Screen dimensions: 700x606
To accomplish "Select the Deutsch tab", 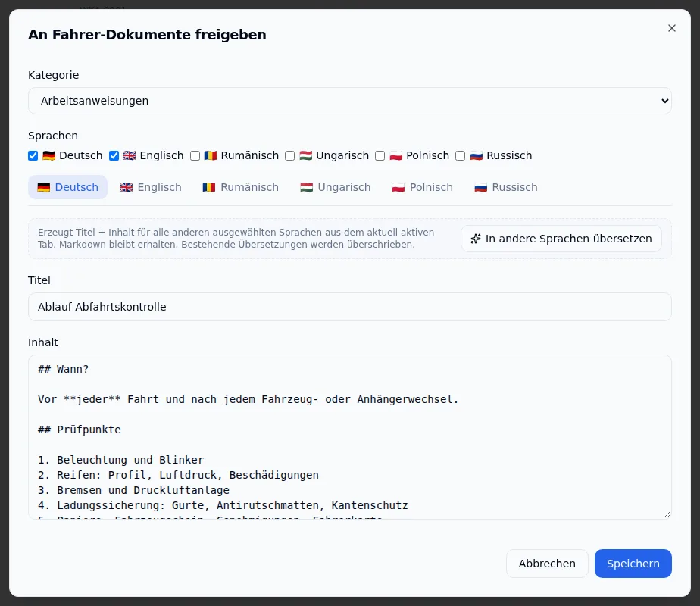I will pos(68,187).
